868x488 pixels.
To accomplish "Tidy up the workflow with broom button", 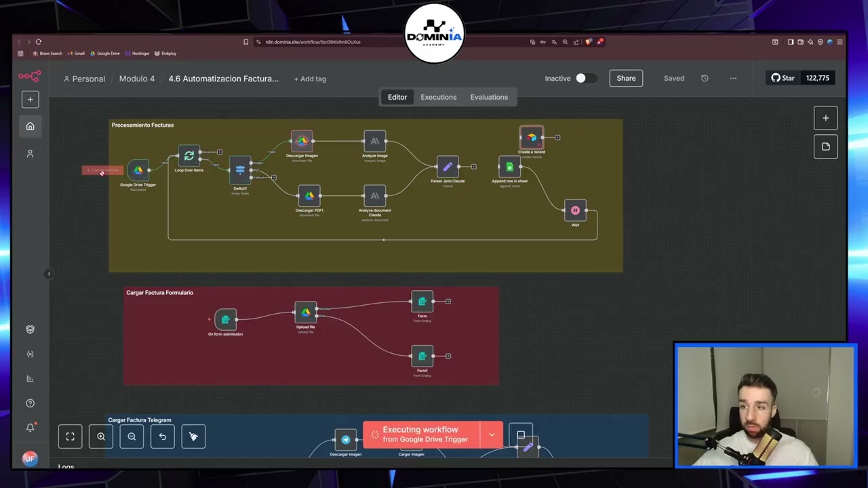I will coord(193,436).
